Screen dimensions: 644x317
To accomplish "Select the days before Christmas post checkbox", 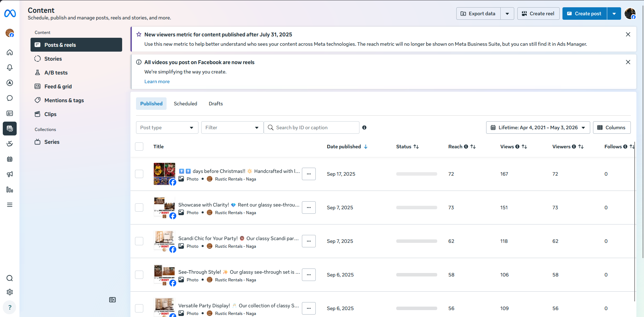I will pyautogui.click(x=139, y=174).
